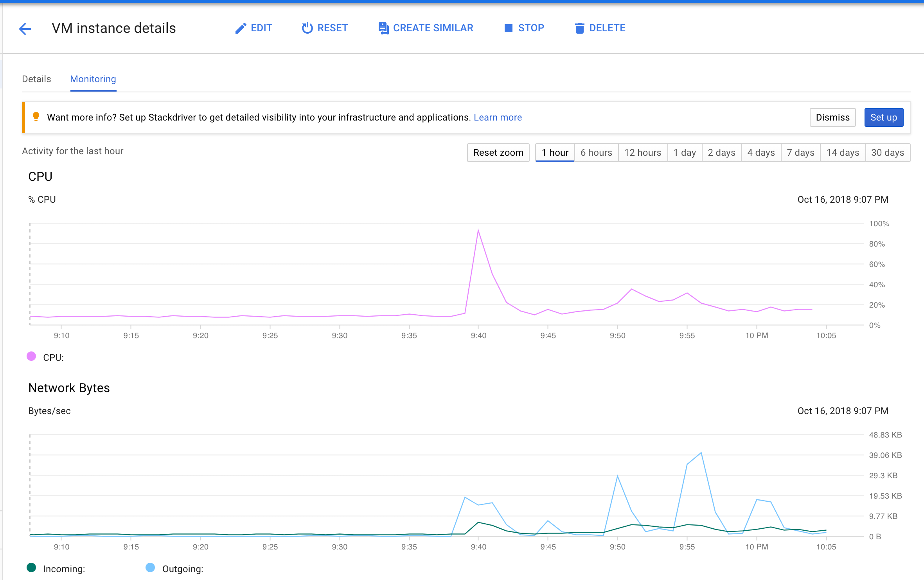Viewport: 924px width, 580px height.
Task: Click the Reset zoom button
Action: point(498,153)
